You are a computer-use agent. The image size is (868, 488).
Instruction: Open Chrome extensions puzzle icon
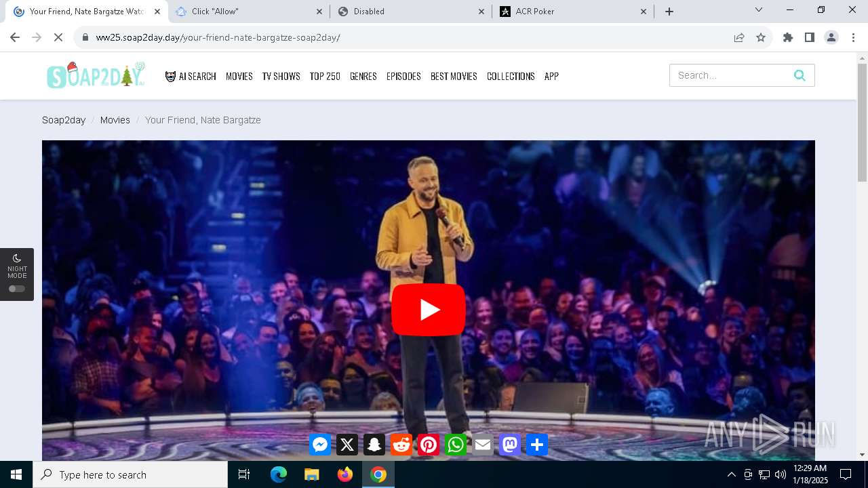click(x=788, y=37)
